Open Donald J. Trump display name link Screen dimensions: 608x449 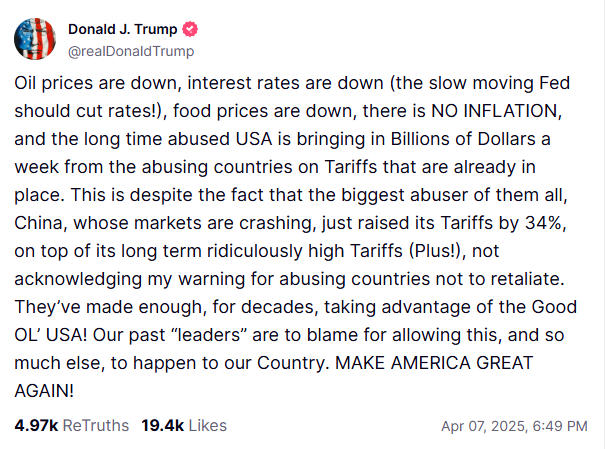[x=123, y=29]
